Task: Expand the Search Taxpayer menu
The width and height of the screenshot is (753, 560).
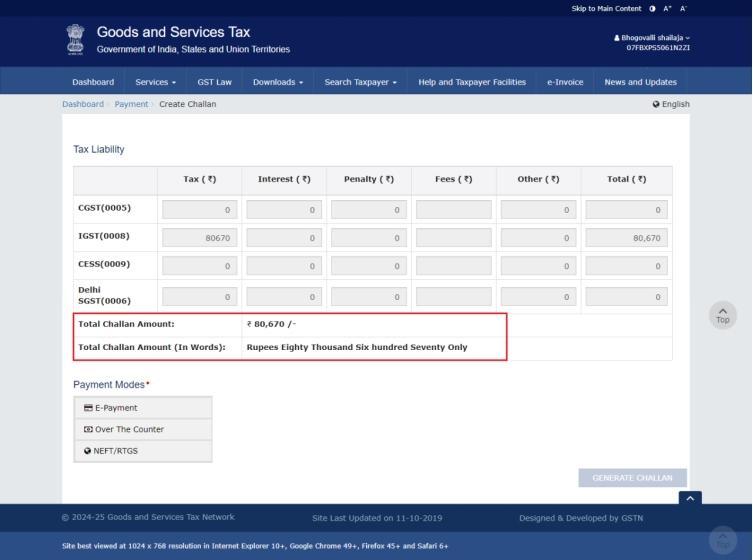Action: pos(361,82)
